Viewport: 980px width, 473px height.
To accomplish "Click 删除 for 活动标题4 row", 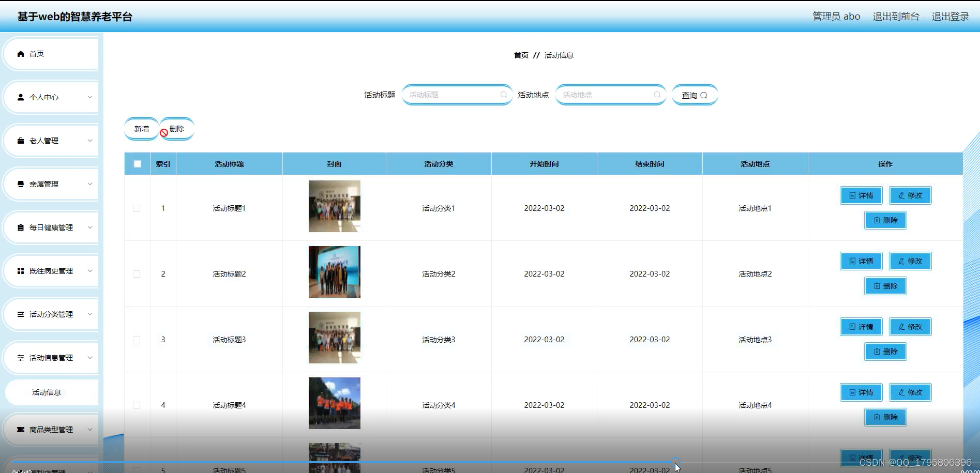I will tap(885, 417).
